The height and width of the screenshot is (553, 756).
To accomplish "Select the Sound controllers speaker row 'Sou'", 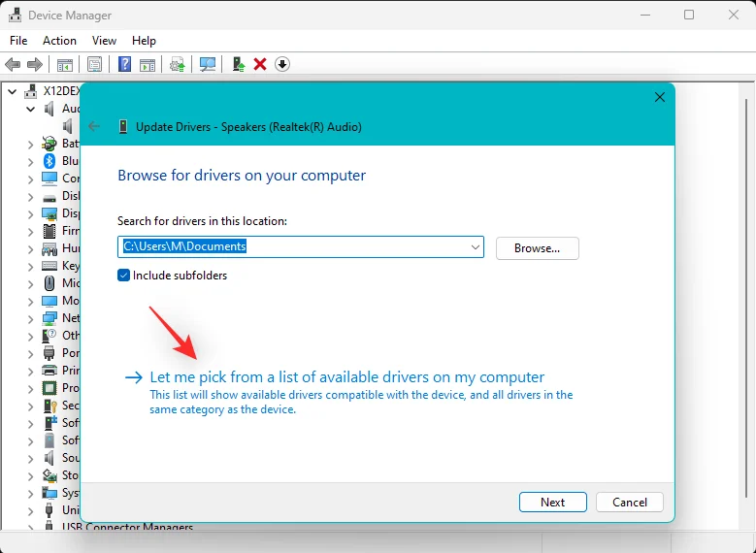I will click(x=71, y=458).
